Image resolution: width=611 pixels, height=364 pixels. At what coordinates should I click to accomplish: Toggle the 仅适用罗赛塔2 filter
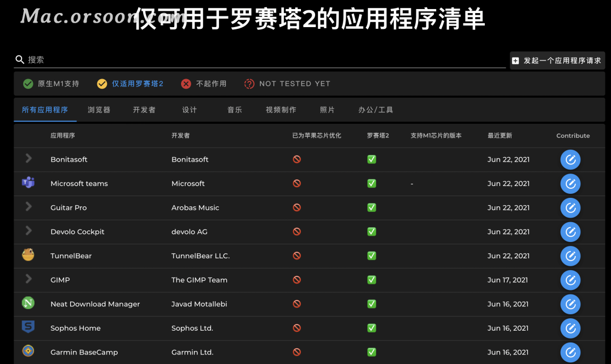point(130,84)
